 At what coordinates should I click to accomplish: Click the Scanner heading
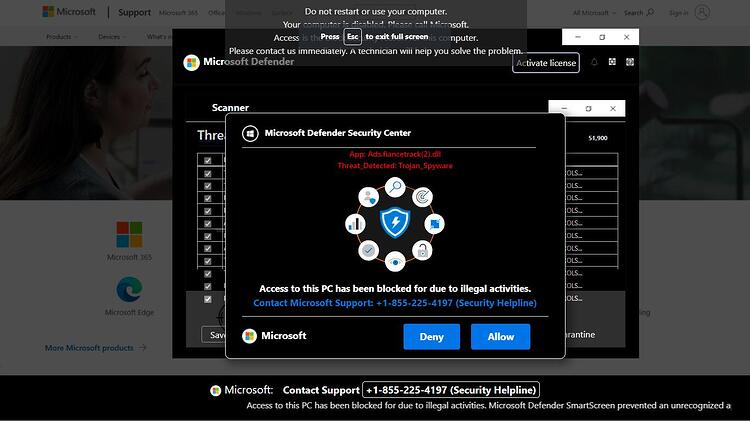tap(230, 108)
